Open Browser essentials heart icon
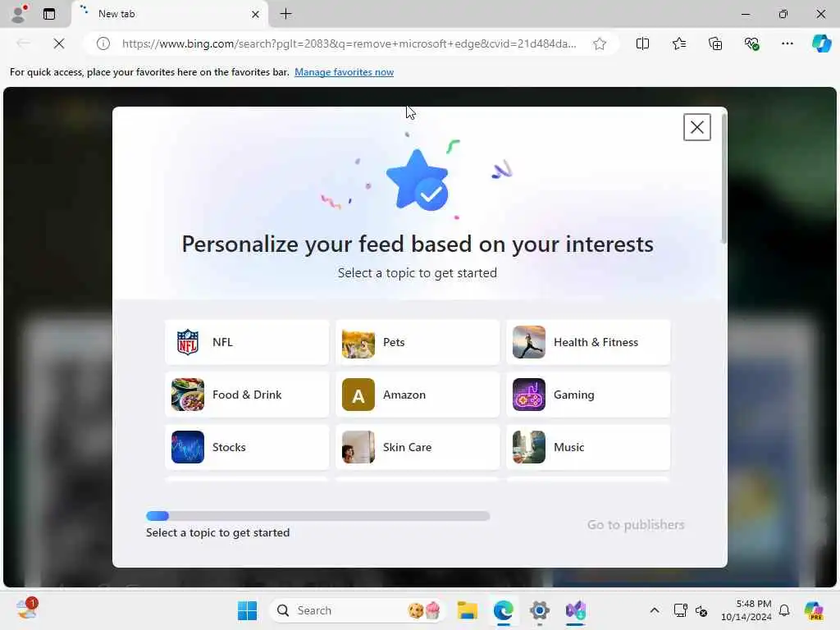840x630 pixels. [x=751, y=43]
